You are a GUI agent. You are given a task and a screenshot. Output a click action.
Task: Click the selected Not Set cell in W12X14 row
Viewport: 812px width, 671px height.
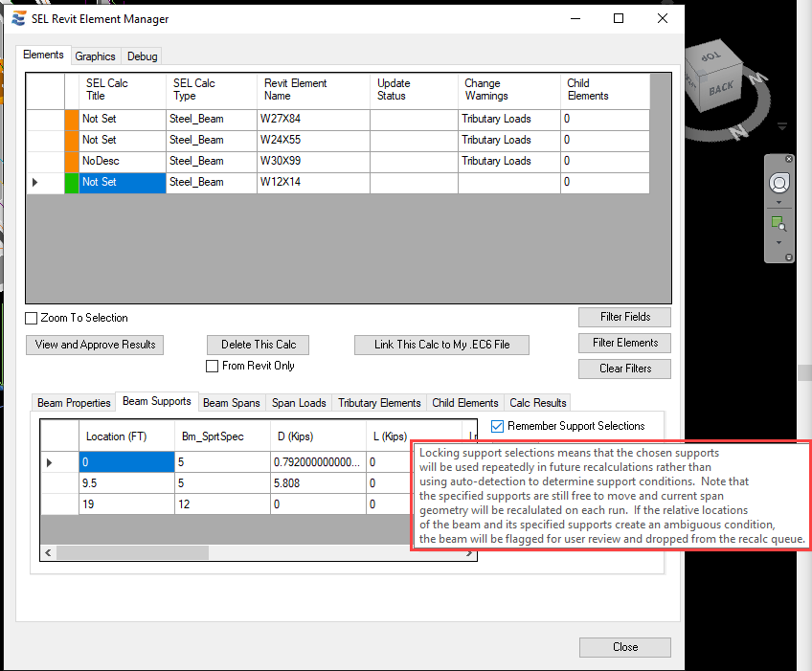(x=123, y=183)
